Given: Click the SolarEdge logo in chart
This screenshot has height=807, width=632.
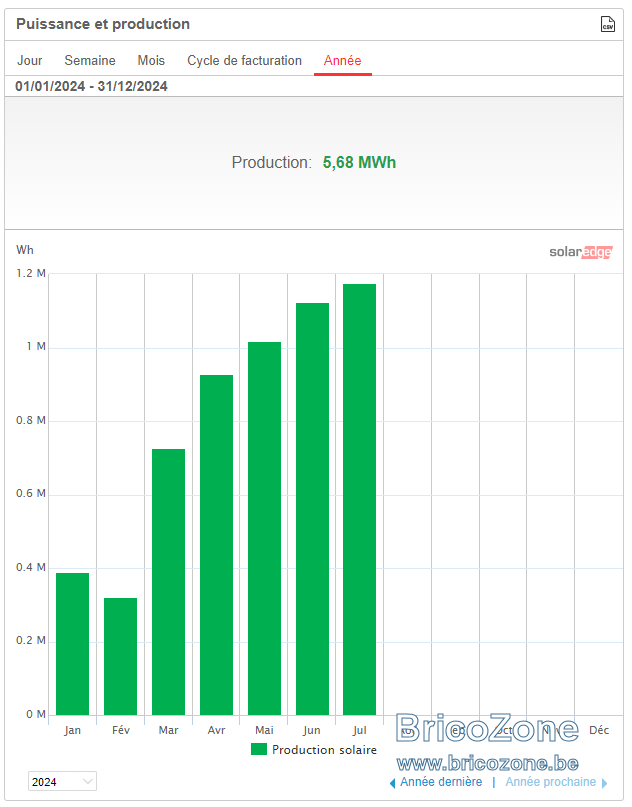Looking at the screenshot, I should click(x=581, y=252).
